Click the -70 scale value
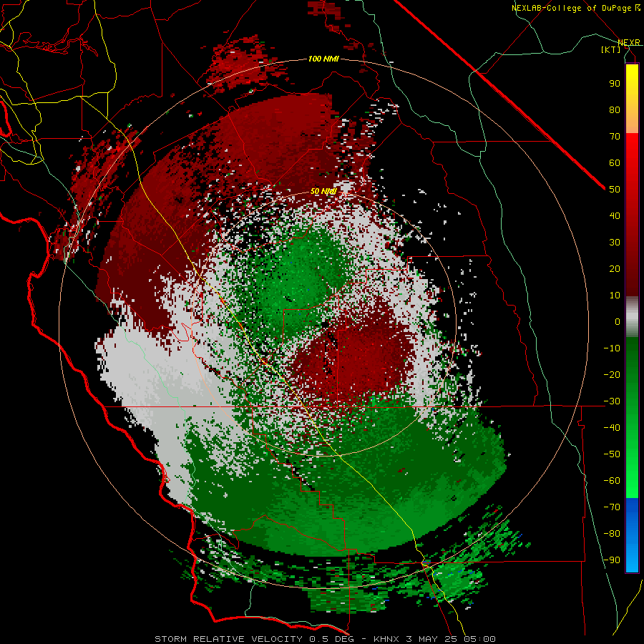 click(x=612, y=507)
